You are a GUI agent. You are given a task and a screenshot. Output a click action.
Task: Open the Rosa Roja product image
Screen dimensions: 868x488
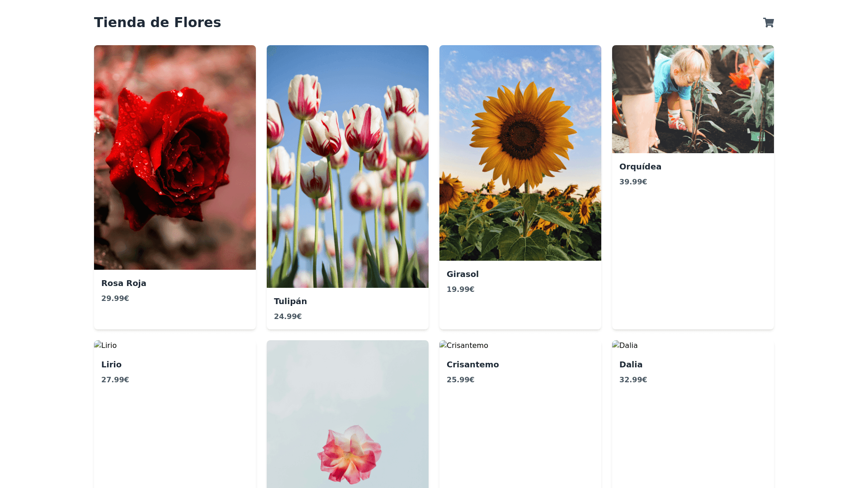(175, 157)
